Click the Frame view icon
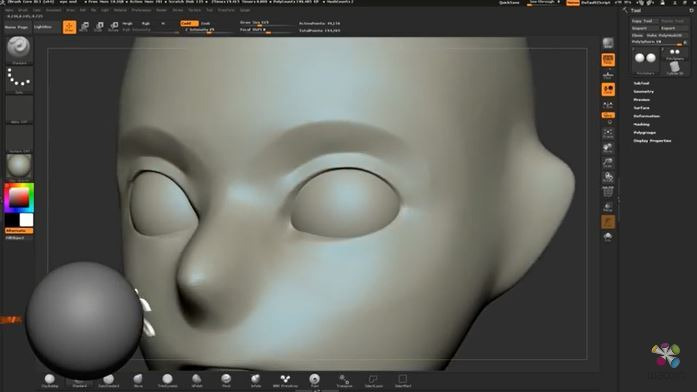 click(608, 133)
